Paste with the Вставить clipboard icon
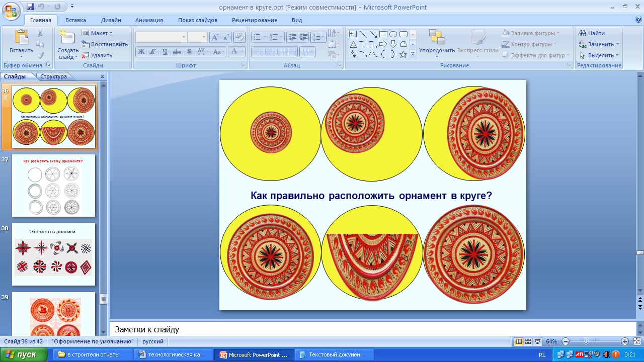The height and width of the screenshot is (362, 644). click(21, 37)
